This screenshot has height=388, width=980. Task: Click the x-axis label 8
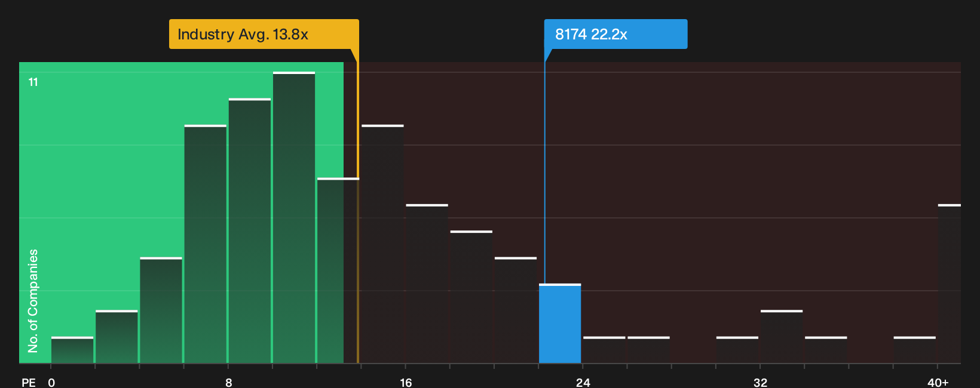point(229,382)
